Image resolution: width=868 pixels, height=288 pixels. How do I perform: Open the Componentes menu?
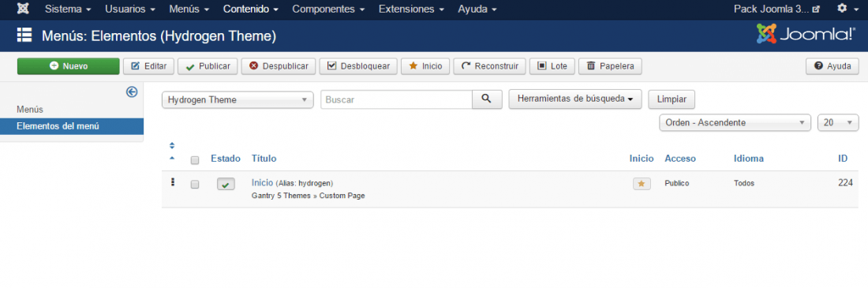point(329,9)
